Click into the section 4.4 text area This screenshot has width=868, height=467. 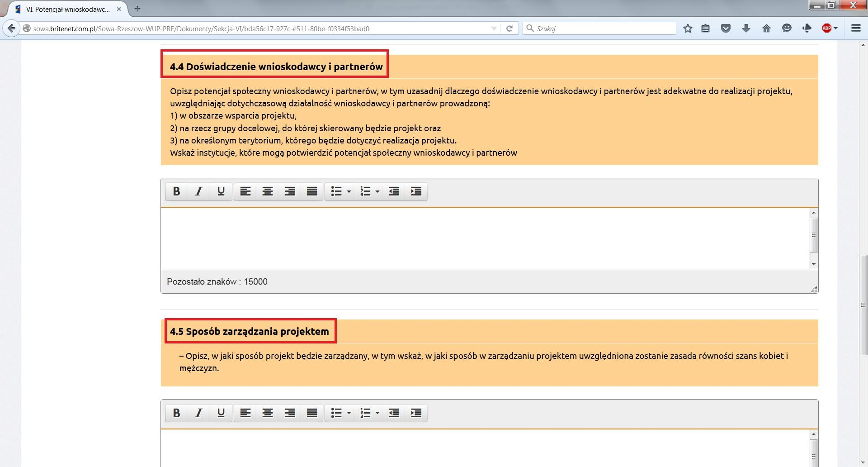pyautogui.click(x=485, y=238)
